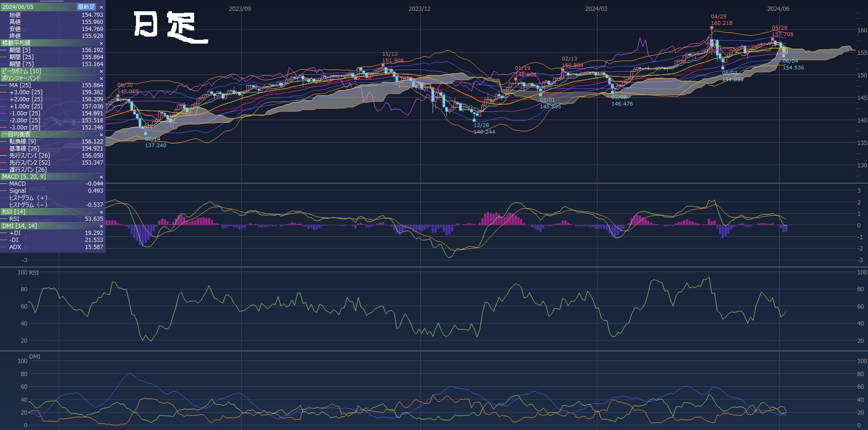Select the -2.00σ [25] row
Screen dimensions: 868x430
(53, 121)
